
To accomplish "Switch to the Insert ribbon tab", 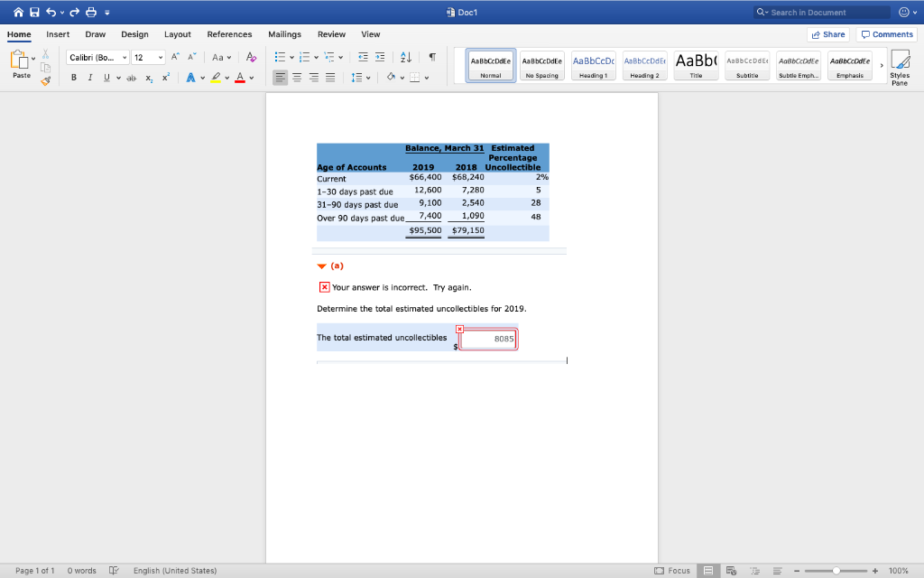I will (57, 33).
